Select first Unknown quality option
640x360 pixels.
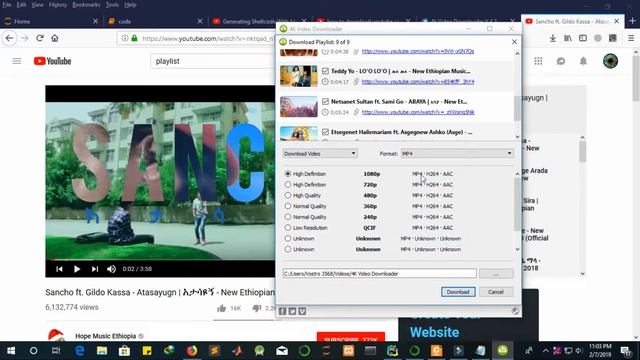click(288, 238)
